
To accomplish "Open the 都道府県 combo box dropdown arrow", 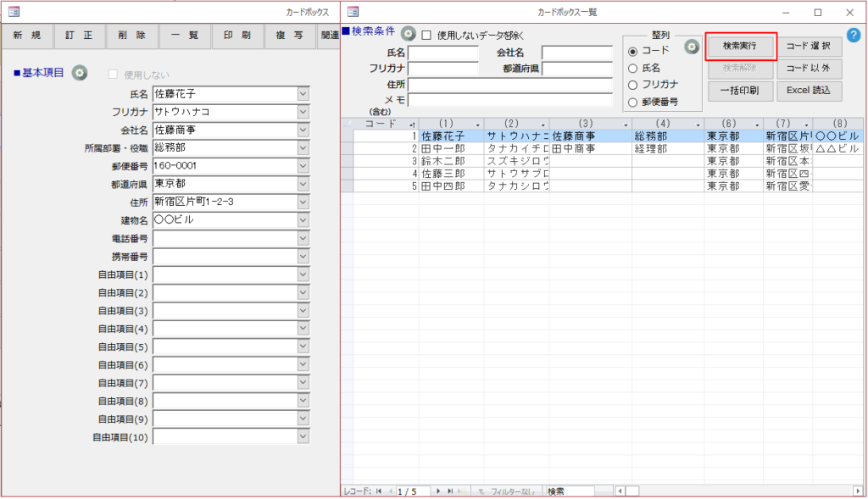I will click(303, 184).
